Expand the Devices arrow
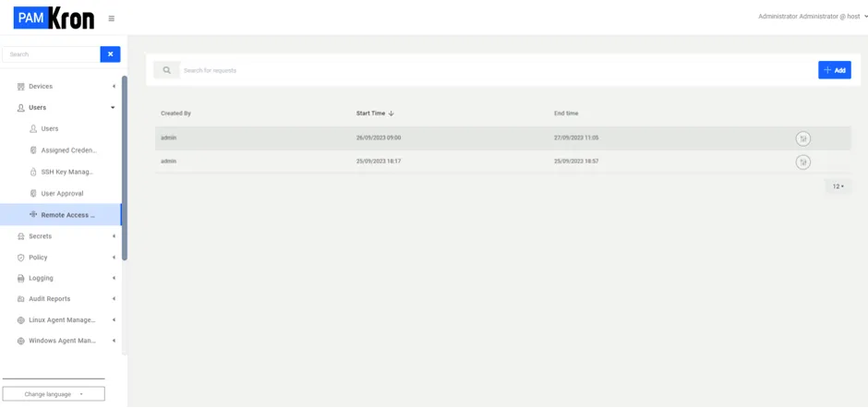This screenshot has height=408, width=868. click(114, 87)
